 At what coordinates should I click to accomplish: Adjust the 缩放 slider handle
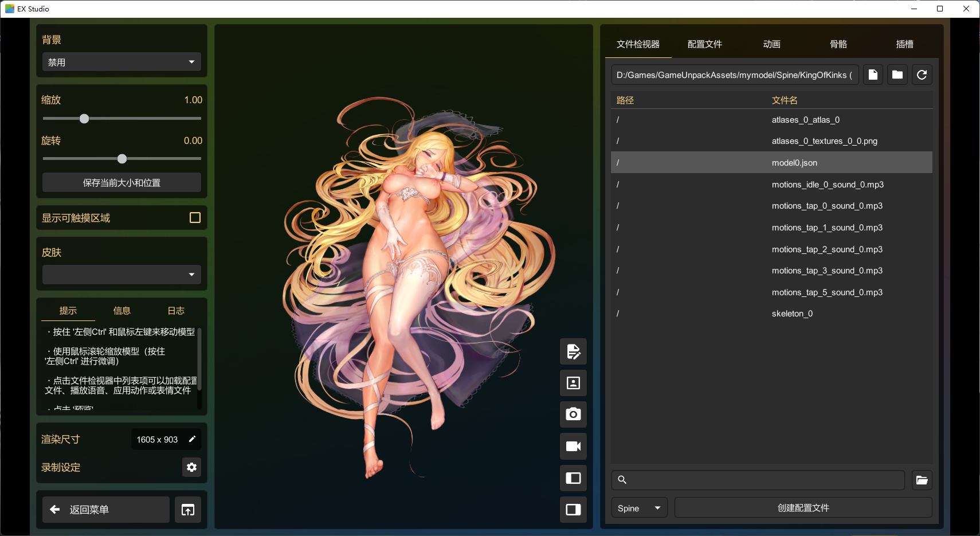(x=84, y=119)
